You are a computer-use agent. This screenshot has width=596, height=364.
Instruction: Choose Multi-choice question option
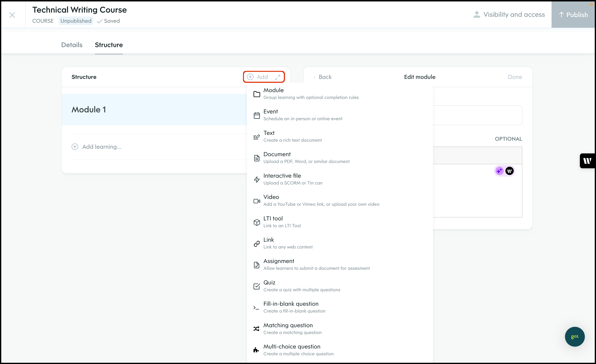coord(292,350)
